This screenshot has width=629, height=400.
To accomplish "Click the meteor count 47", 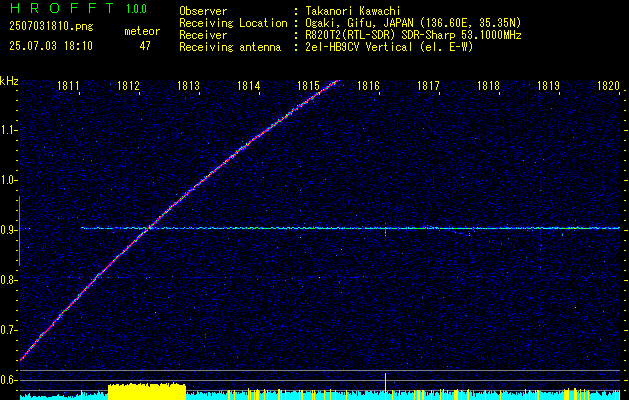I will click(145, 46).
